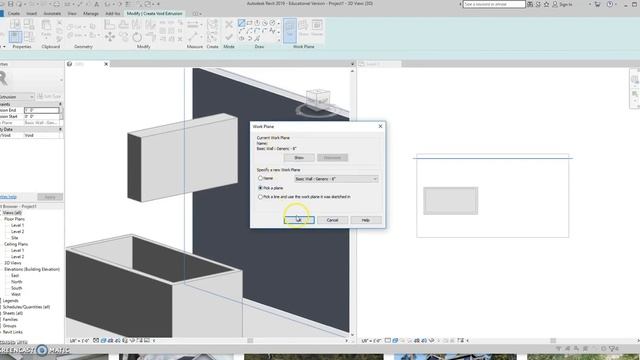This screenshot has height=360, width=640.
Task: Open the Properties help link
Action: (8, 197)
